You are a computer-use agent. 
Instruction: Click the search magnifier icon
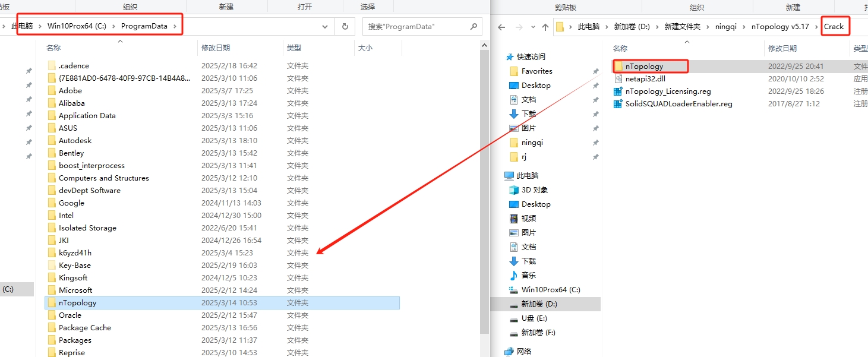pos(474,26)
